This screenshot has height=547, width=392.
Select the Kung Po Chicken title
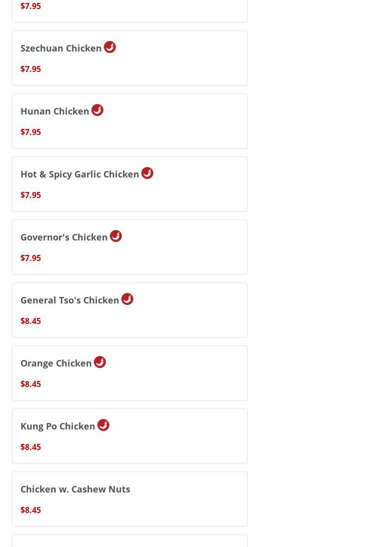tap(58, 426)
